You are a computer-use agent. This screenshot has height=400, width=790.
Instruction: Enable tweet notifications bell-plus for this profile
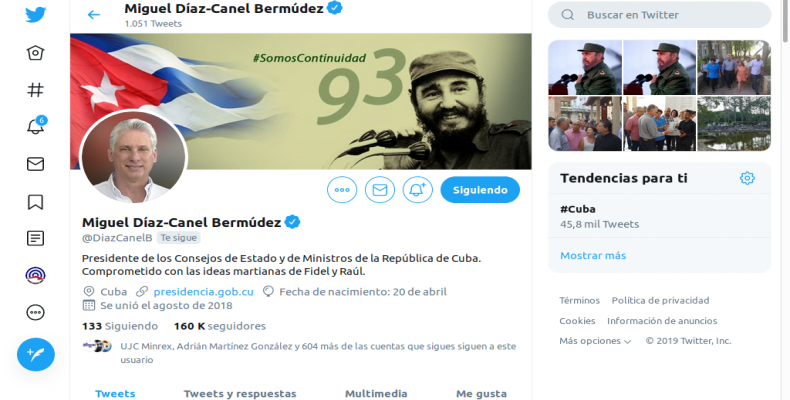(x=418, y=190)
